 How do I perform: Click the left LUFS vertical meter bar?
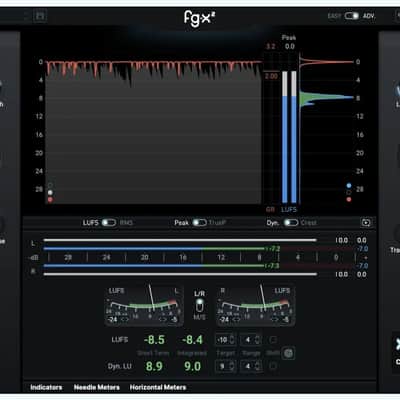pyautogui.click(x=285, y=137)
